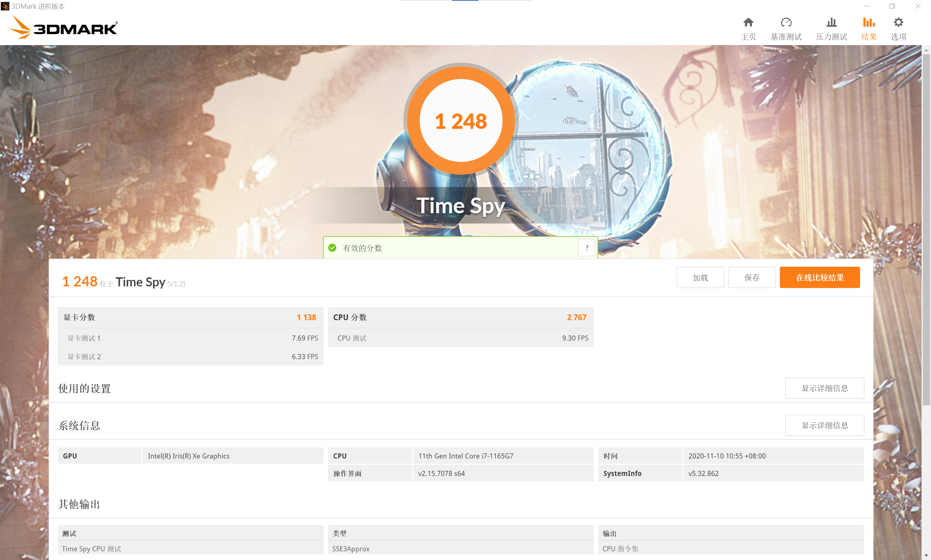Click the 加载 load button
The height and width of the screenshot is (560, 931).
tap(700, 277)
